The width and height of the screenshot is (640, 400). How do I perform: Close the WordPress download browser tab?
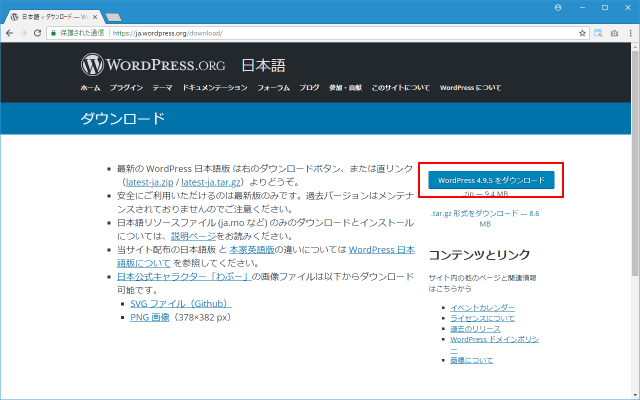pos(95,17)
